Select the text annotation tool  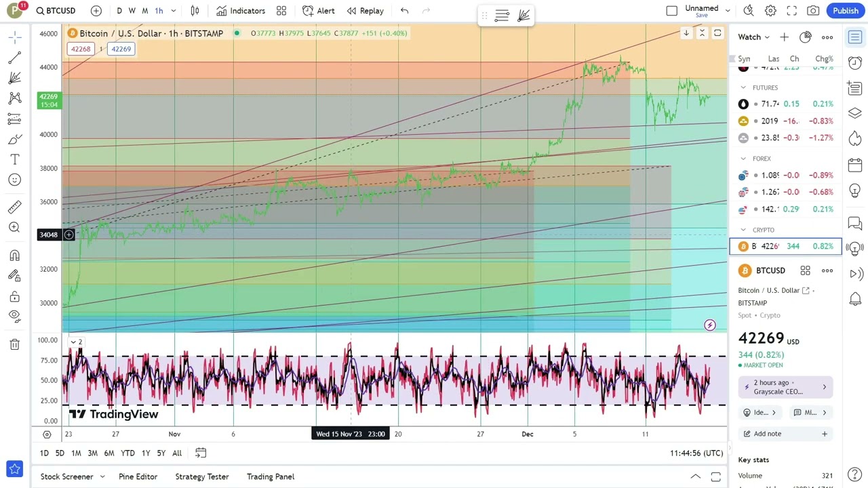coord(14,159)
